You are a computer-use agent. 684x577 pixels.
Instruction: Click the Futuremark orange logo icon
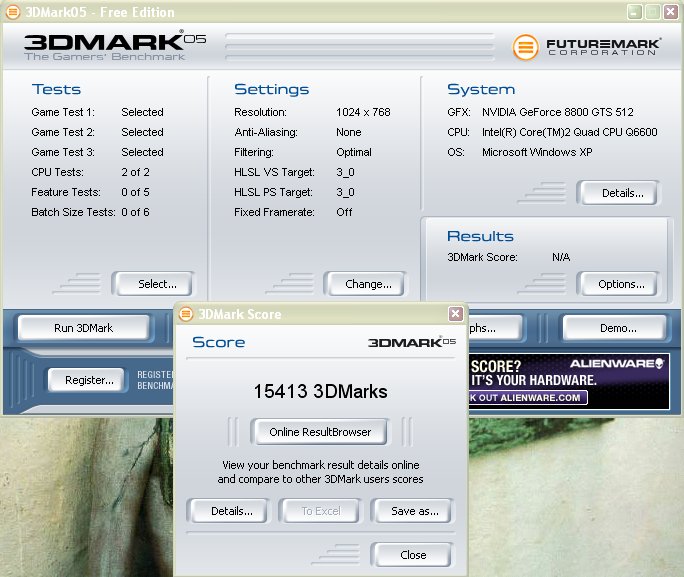click(525, 47)
